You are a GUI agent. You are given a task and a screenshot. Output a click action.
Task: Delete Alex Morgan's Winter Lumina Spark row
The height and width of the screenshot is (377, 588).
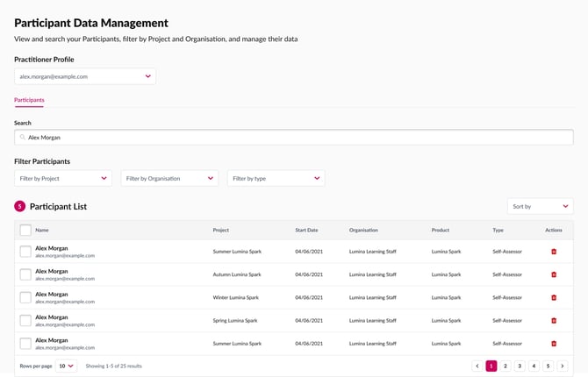(554, 297)
